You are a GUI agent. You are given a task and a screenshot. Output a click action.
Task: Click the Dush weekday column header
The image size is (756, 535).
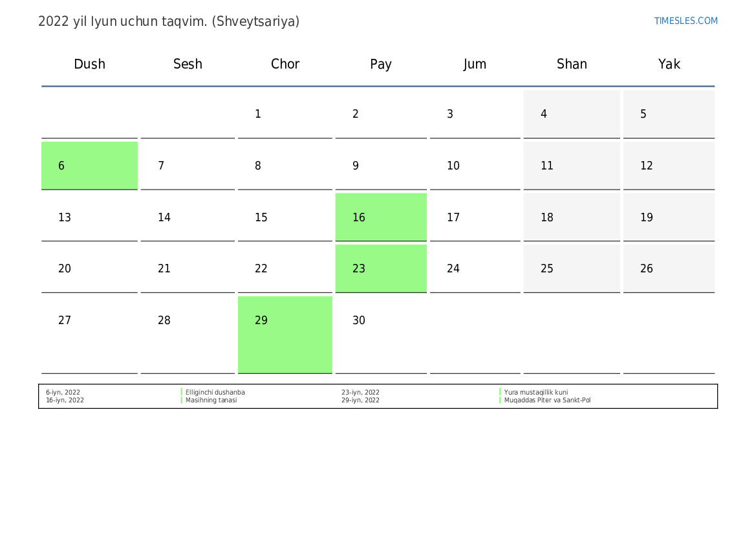pos(89,64)
